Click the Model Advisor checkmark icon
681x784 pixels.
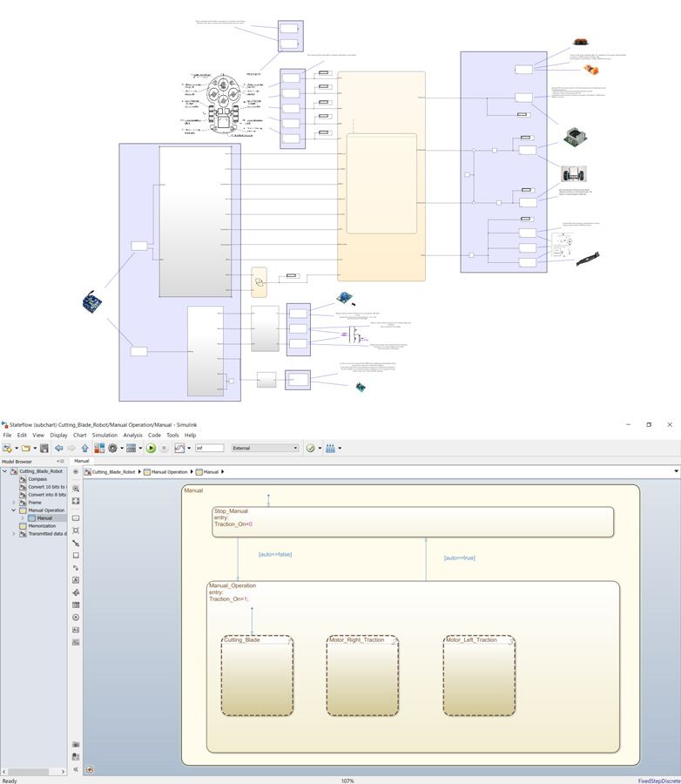(x=311, y=448)
